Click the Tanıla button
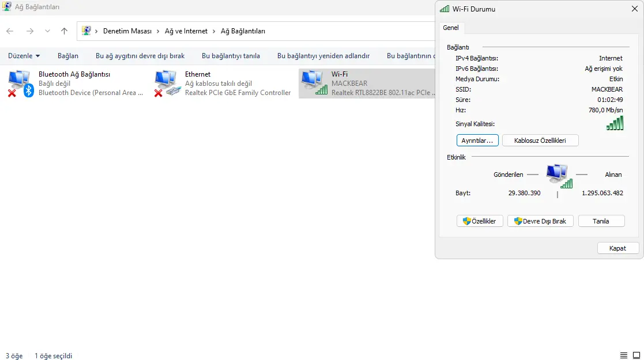644x360 pixels. (601, 221)
